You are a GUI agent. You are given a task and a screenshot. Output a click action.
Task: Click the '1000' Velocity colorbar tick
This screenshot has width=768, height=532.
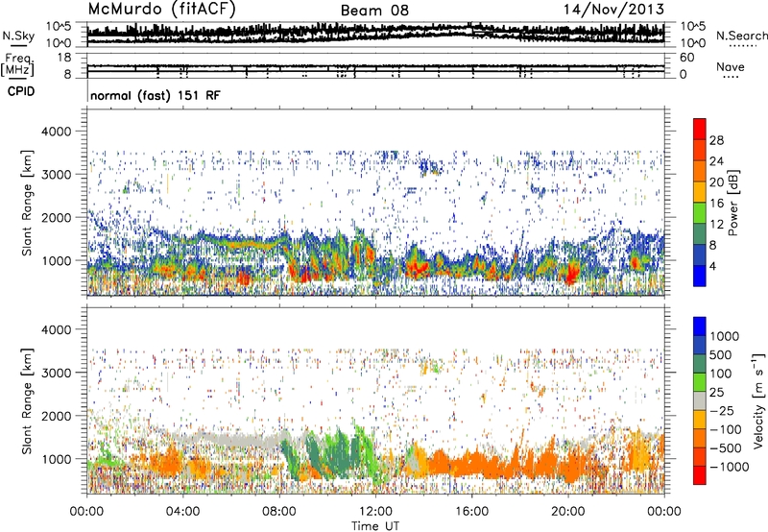724,336
